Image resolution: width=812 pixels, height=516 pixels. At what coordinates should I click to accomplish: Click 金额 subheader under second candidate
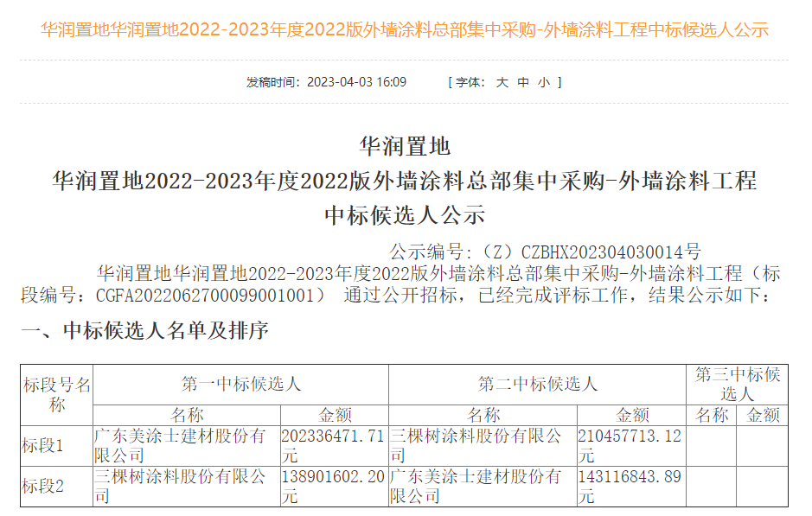click(632, 415)
